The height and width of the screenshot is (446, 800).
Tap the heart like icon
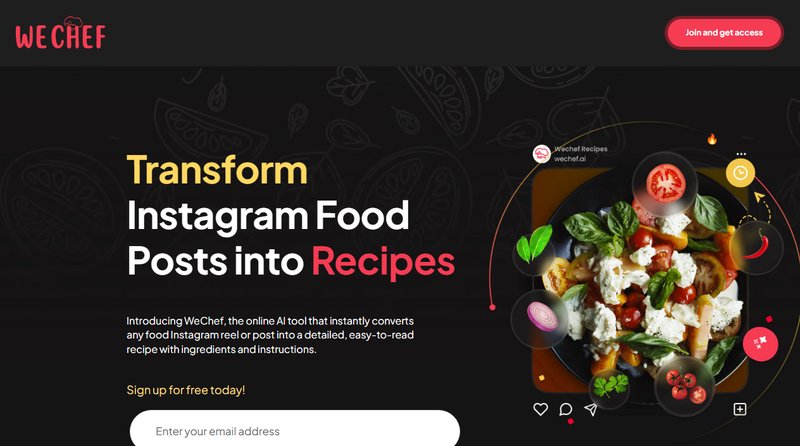540,409
